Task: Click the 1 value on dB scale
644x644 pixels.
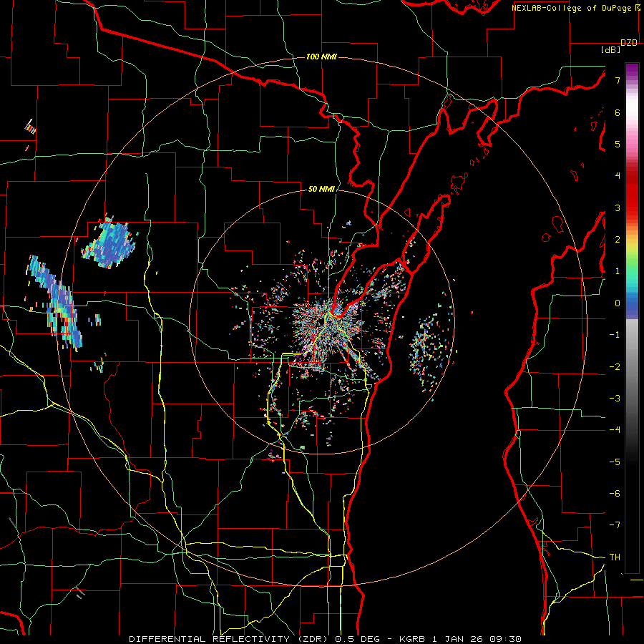Action: pyautogui.click(x=618, y=271)
